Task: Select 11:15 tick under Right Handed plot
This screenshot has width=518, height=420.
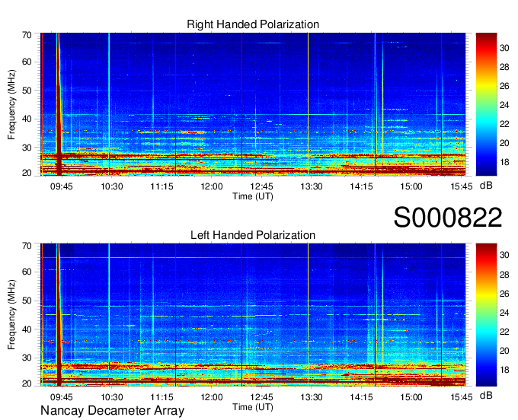Action: [161, 186]
